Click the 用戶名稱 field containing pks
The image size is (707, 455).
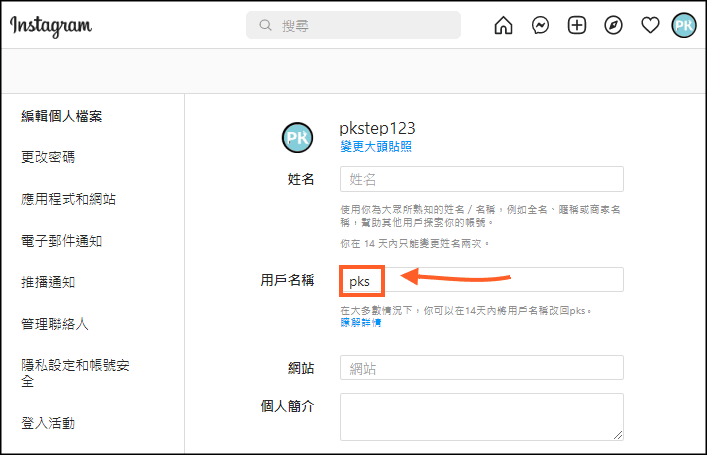point(482,280)
